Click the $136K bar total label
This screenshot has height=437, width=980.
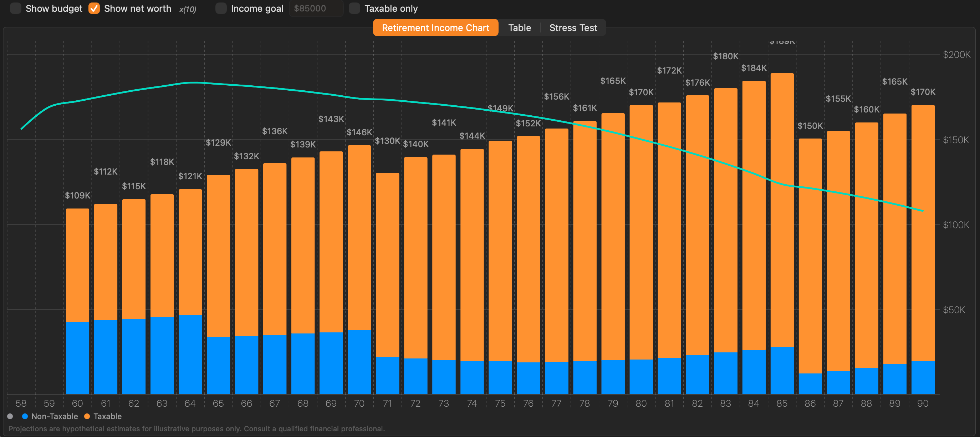point(275,131)
